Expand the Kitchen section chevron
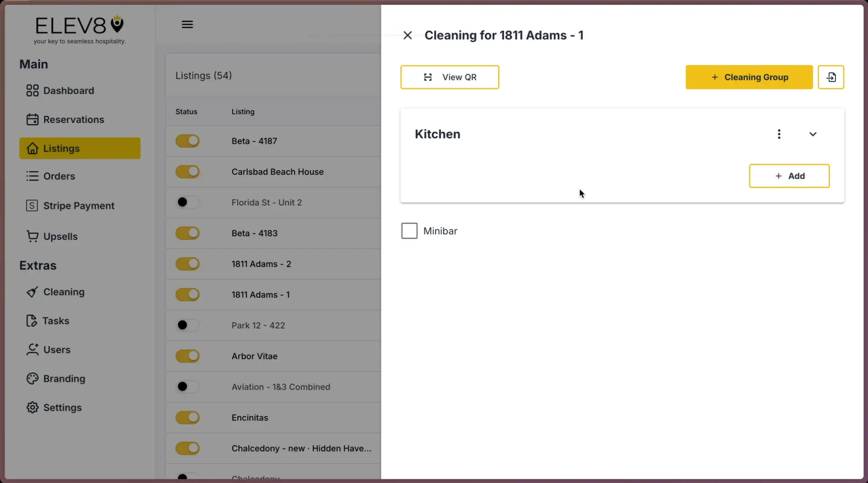The height and width of the screenshot is (483, 868). tap(812, 134)
